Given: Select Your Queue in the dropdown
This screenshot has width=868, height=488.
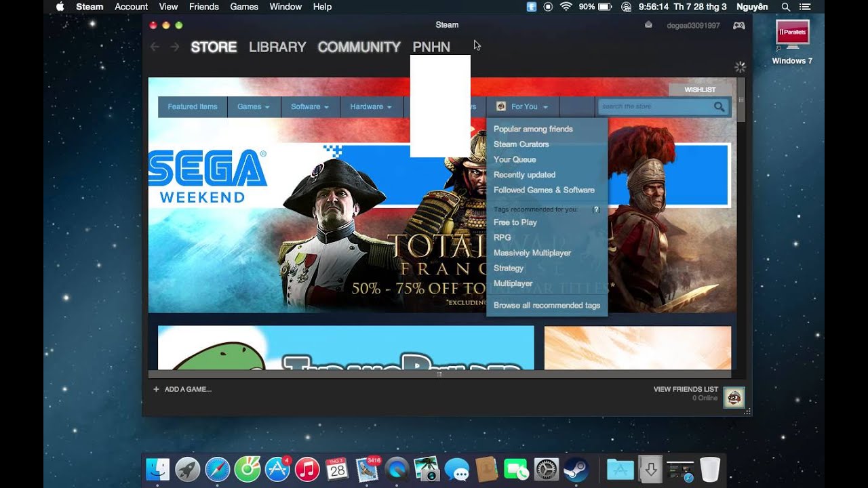Looking at the screenshot, I should [x=515, y=159].
